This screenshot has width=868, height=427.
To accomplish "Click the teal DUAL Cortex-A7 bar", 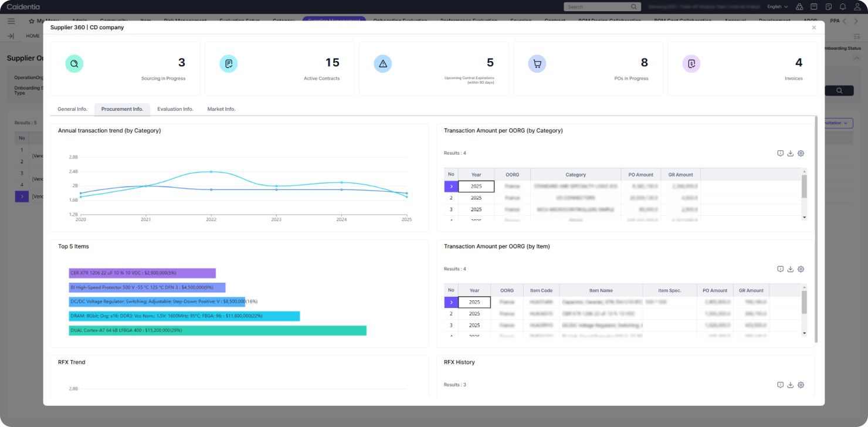I will (217, 331).
